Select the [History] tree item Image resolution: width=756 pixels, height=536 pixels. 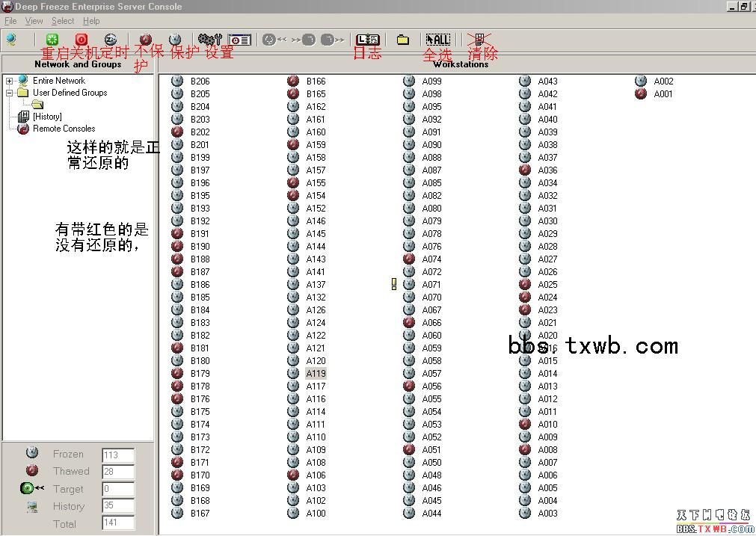tap(46, 117)
